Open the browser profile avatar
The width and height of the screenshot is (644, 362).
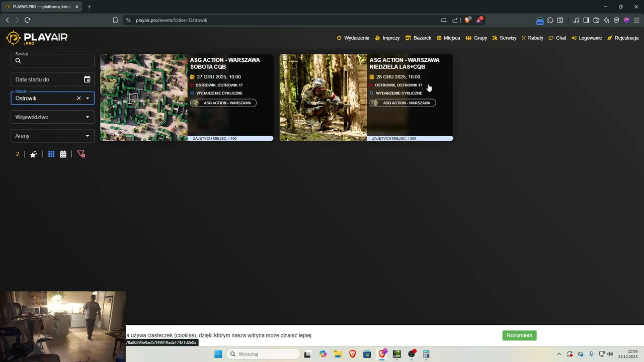[626, 20]
